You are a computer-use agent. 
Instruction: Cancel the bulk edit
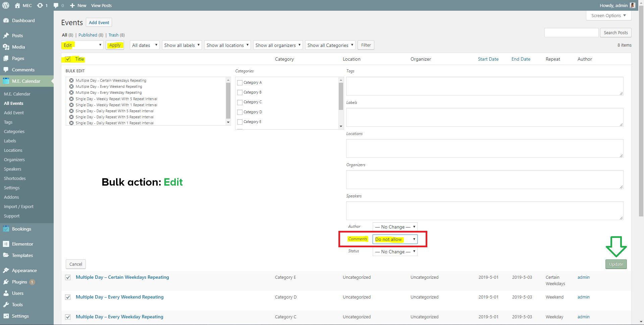[76, 264]
